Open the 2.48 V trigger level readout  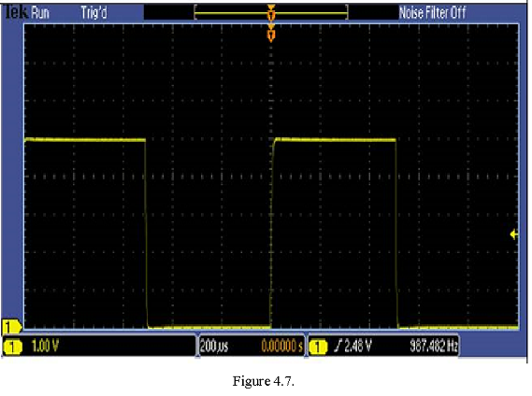(357, 346)
